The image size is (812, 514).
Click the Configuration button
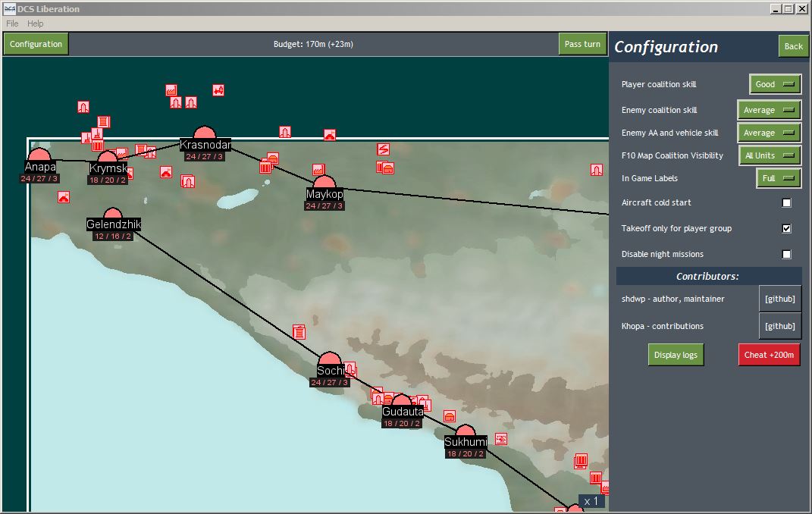click(x=36, y=44)
